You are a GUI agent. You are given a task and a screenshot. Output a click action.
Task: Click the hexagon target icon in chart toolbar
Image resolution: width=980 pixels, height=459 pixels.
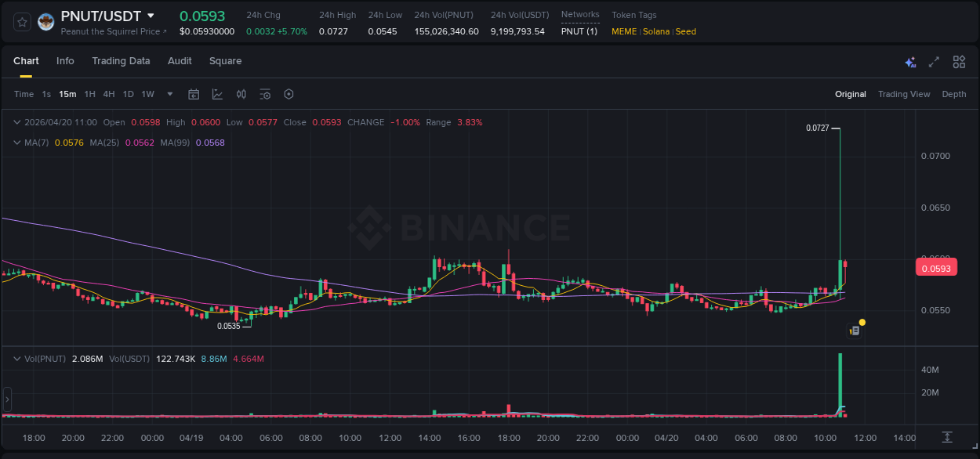[x=289, y=94]
